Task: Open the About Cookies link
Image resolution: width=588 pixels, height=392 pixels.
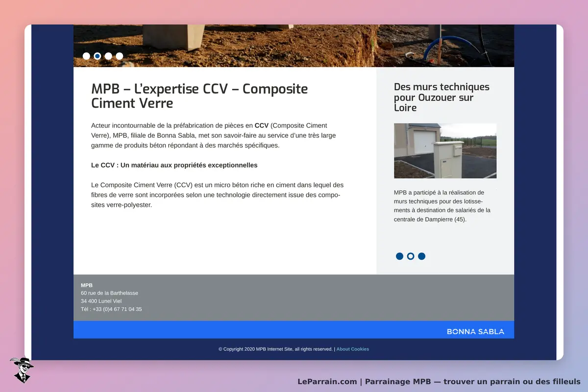Action: [x=353, y=349]
